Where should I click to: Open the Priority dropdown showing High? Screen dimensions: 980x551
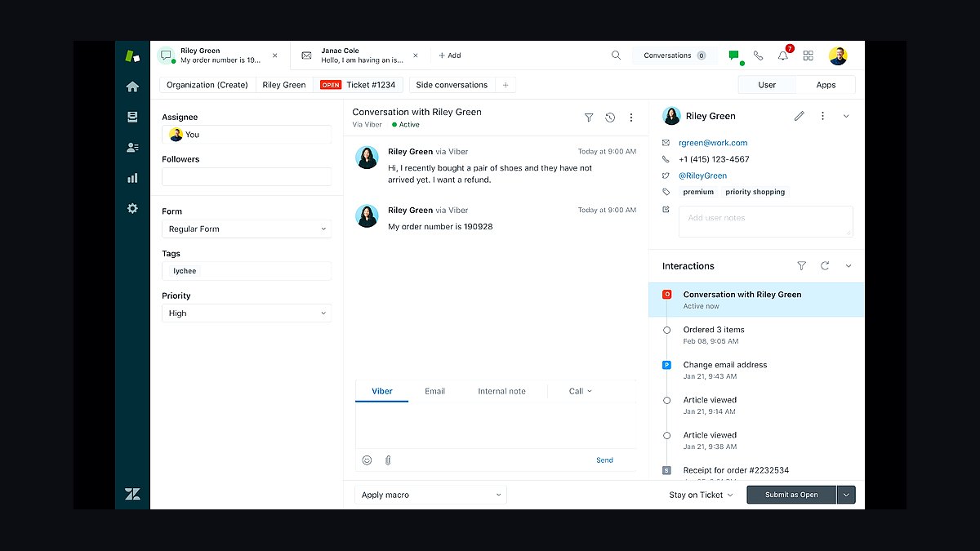point(247,313)
